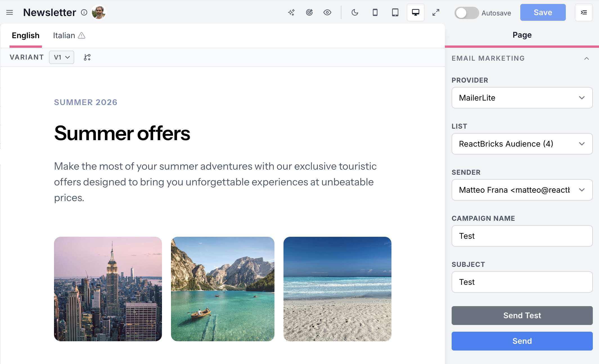Screen dimensions: 599x364
Task: Edit the Subject field
Action: coord(522,282)
